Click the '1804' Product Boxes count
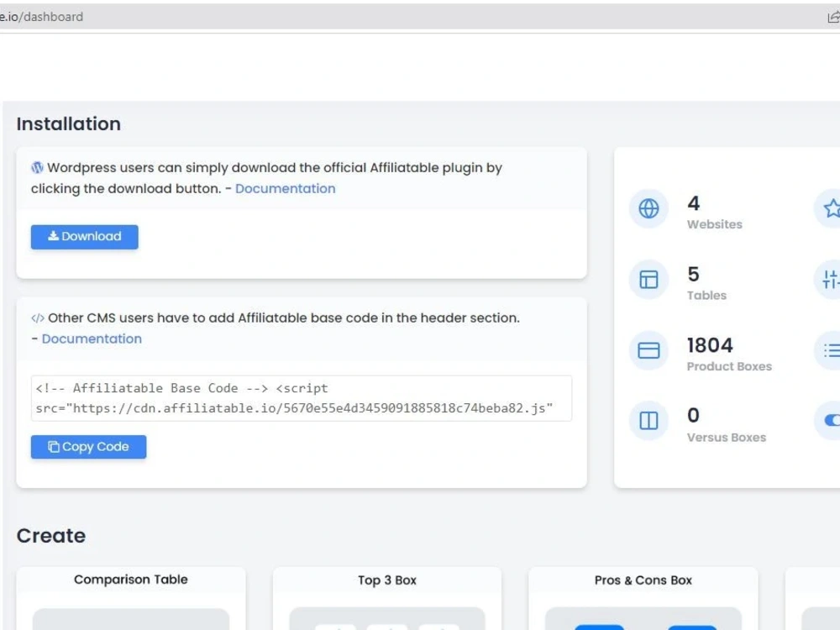 tap(710, 345)
